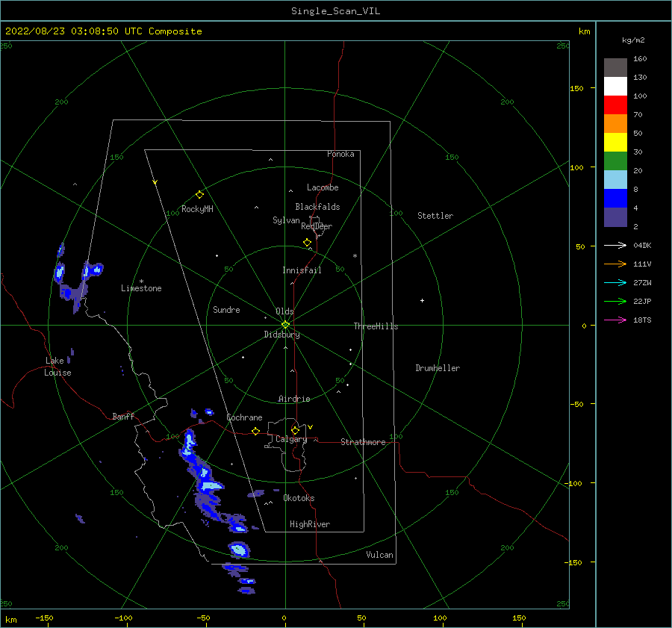
Task: Click the magenta 18TS arrow in legend
Action: click(615, 320)
